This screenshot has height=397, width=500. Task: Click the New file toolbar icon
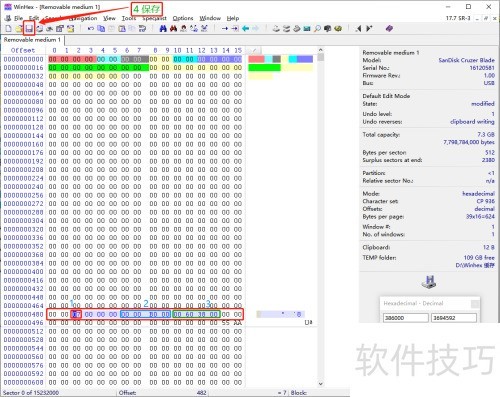click(8, 29)
